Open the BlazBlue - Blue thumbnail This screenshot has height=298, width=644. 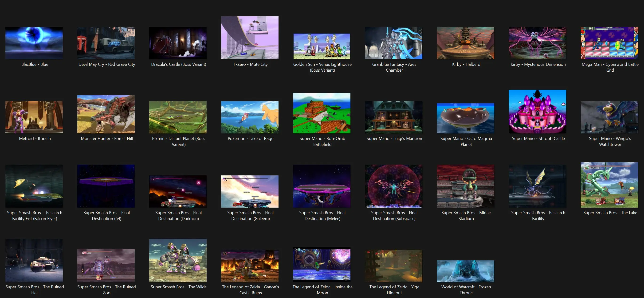[x=34, y=43]
